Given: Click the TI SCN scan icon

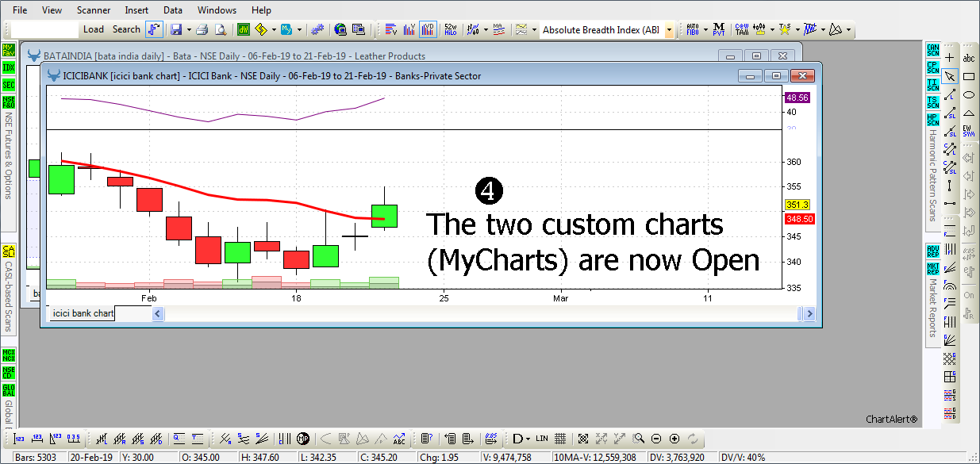Looking at the screenshot, I should 933,85.
